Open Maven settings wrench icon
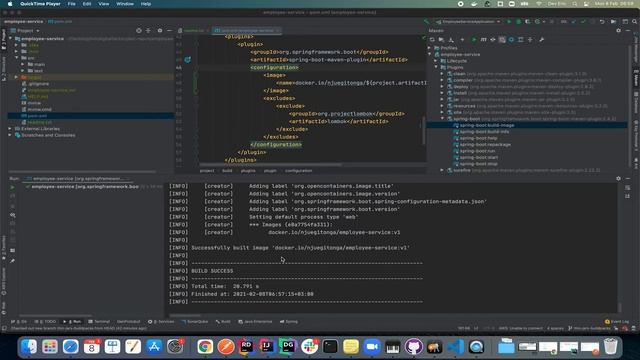Image resolution: width=640 pixels, height=360 pixels. [542, 40]
